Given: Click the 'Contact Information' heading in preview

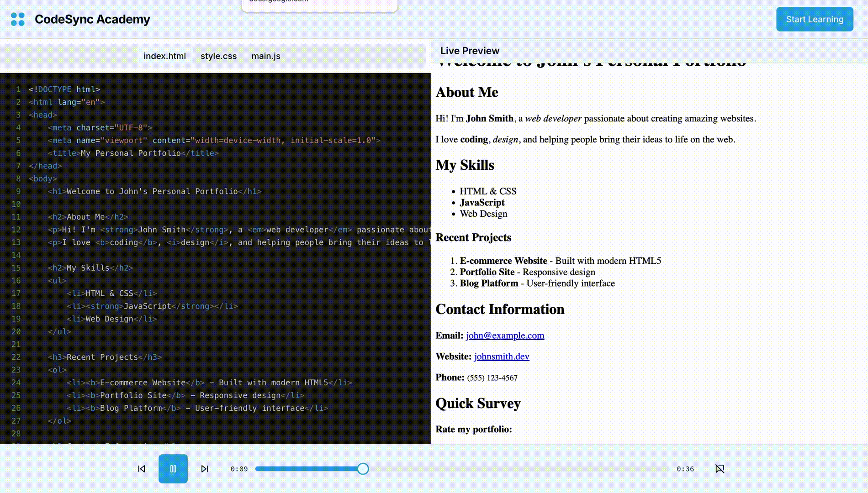Looking at the screenshot, I should pyautogui.click(x=500, y=309).
